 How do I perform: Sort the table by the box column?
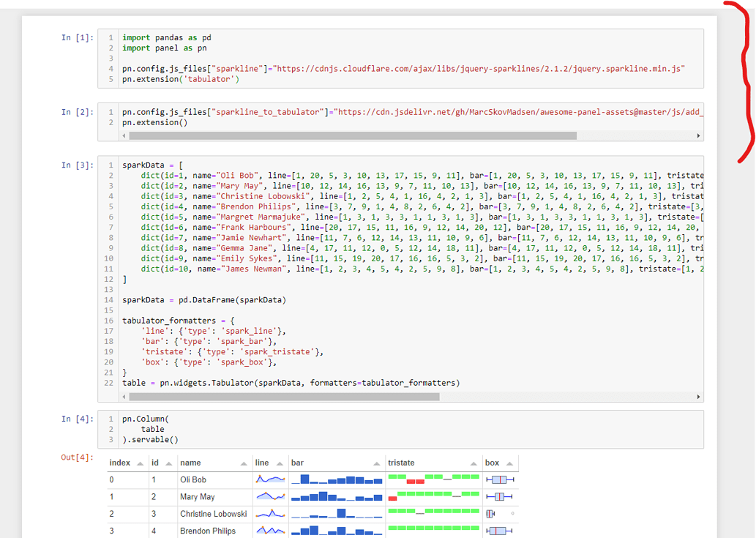(x=510, y=463)
